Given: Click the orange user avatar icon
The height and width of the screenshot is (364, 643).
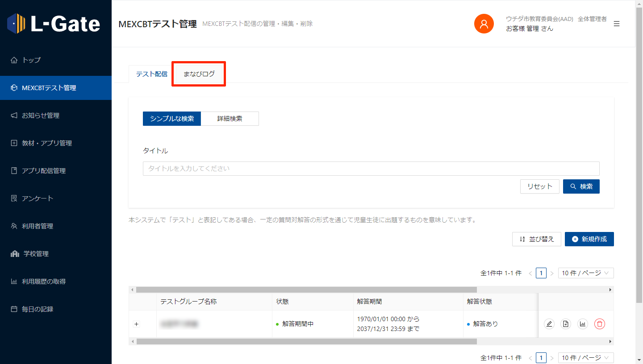Looking at the screenshot, I should point(484,24).
